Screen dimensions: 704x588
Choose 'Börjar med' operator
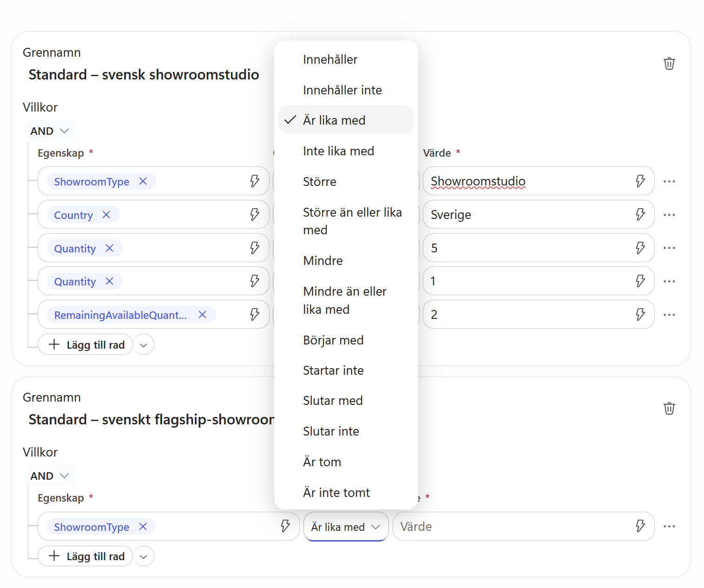click(x=346, y=340)
